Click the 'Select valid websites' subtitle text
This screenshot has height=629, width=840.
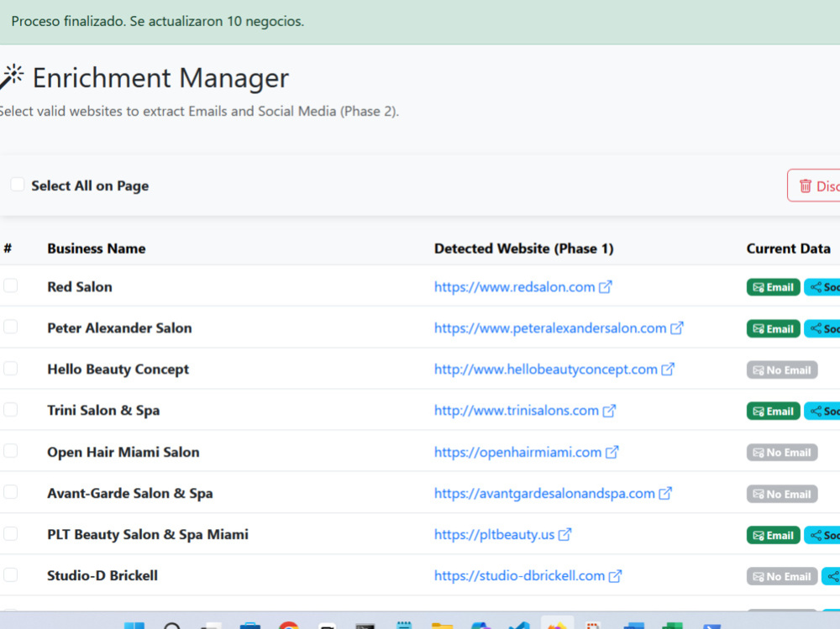199,112
